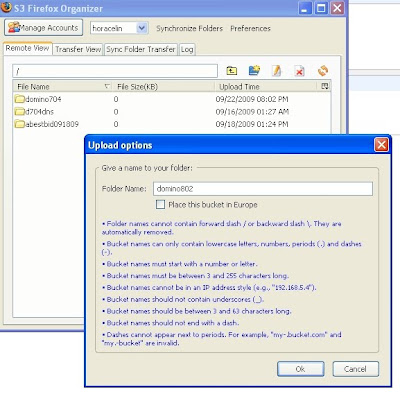Screen dimensions: 400x394
Task: Click the delete red X file icon
Action: point(299,71)
